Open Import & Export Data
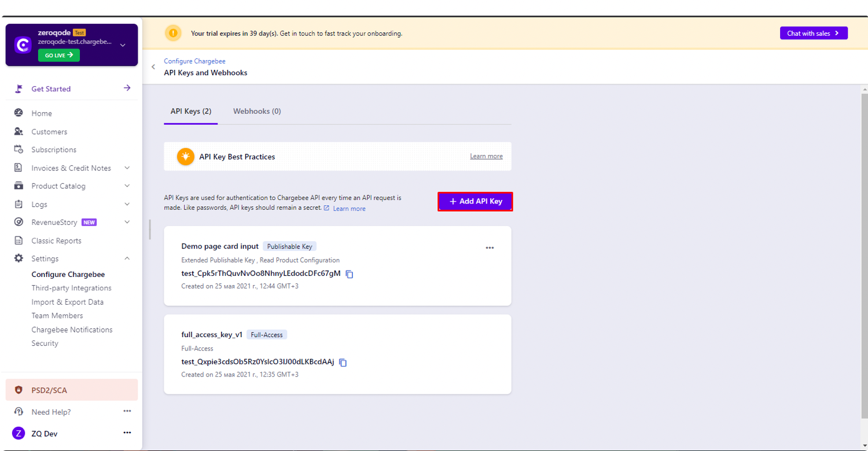Screen dimensions: 868x451 [68, 302]
